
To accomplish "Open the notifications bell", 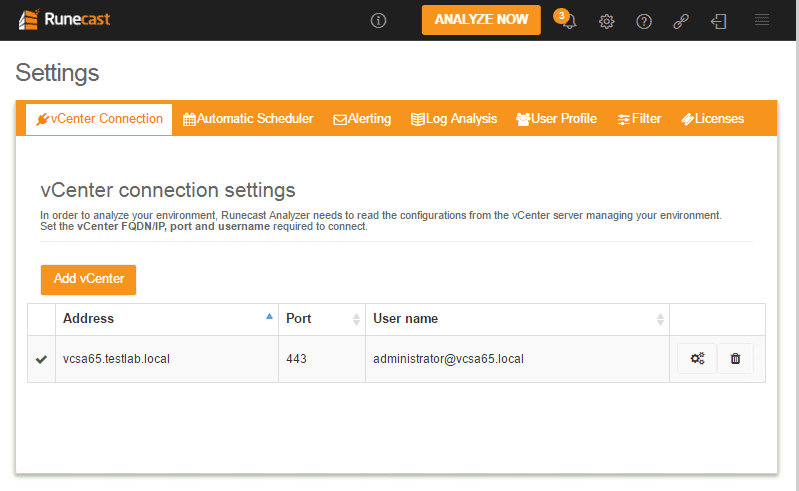I will [569, 21].
